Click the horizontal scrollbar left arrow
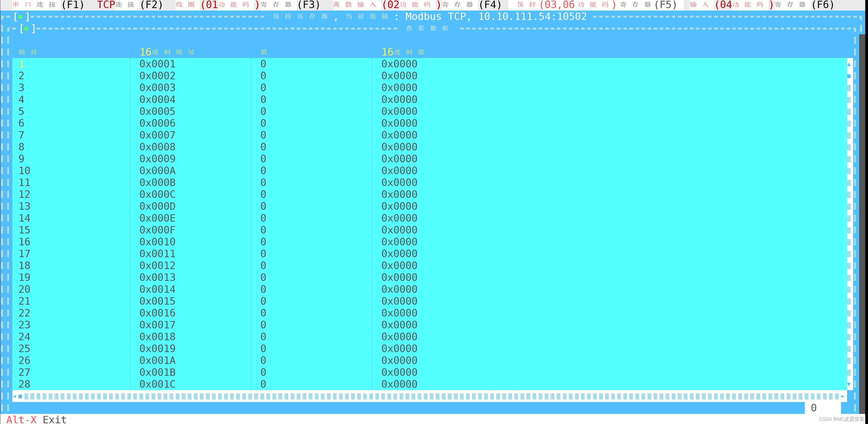 point(14,396)
